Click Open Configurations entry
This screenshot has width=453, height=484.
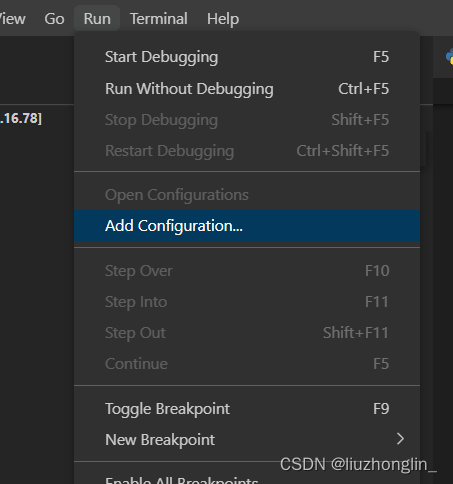click(x=247, y=195)
